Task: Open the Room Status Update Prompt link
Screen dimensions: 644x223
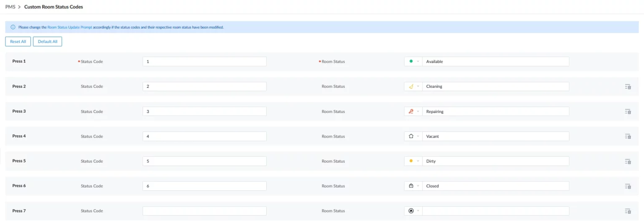Action: pyautogui.click(x=70, y=27)
